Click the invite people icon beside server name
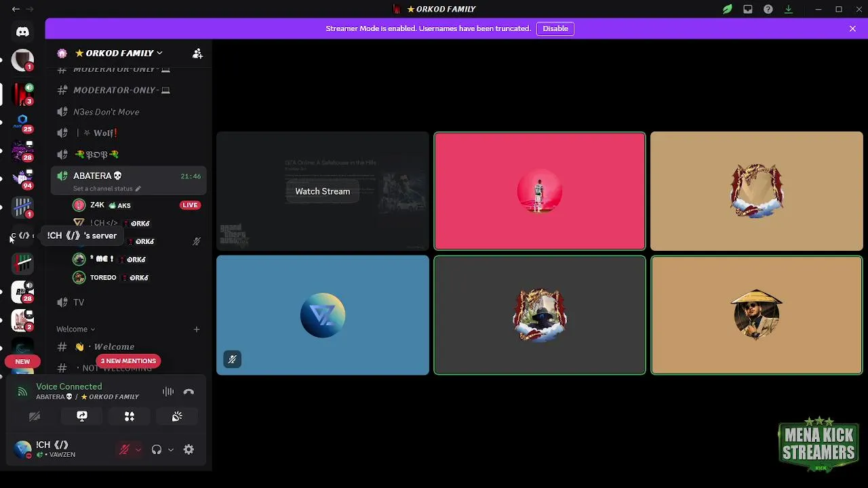Image resolution: width=868 pixels, height=488 pixels. pos(197,53)
